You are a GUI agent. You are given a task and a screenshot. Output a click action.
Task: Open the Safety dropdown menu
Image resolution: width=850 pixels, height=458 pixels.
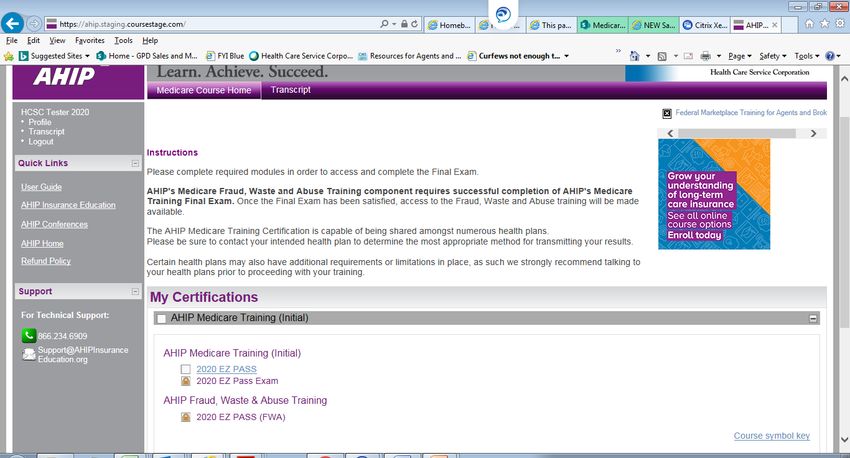(772, 56)
